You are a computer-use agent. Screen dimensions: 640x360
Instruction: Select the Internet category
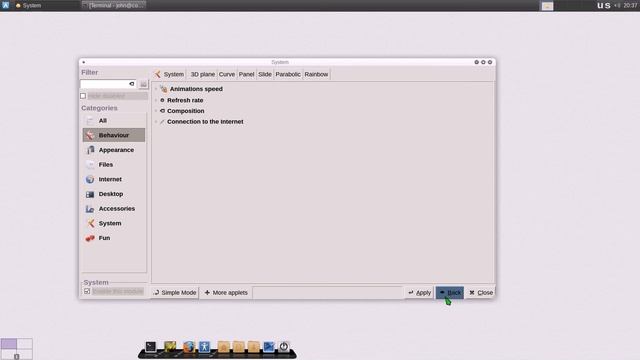[113, 179]
